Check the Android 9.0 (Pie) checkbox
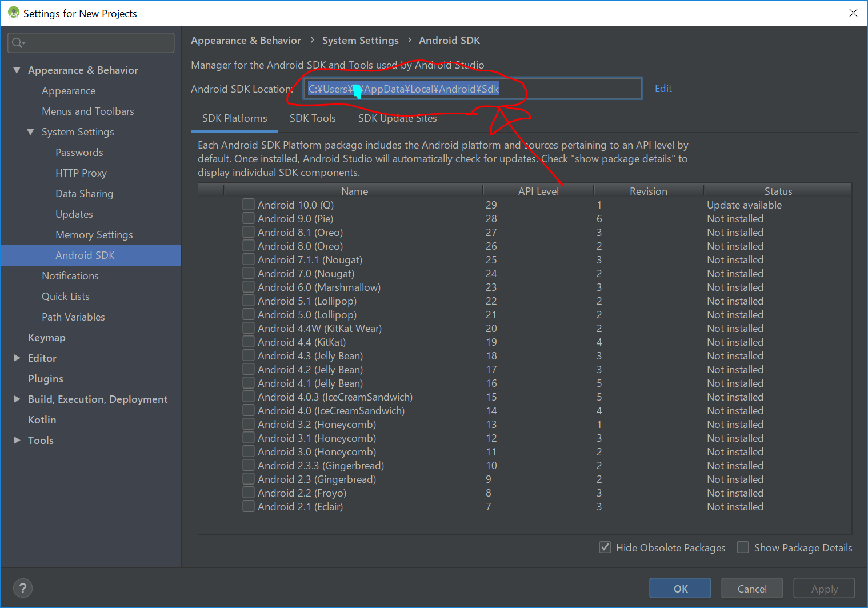This screenshot has width=868, height=608. [x=249, y=218]
